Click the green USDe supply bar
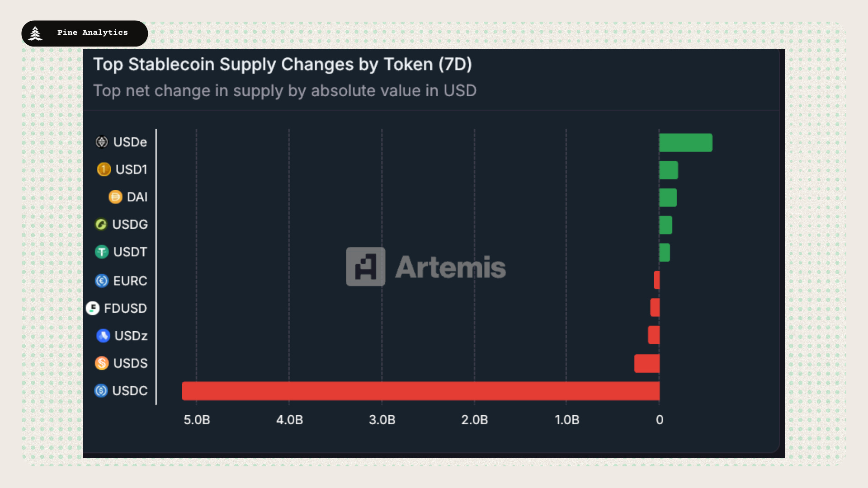Image resolution: width=868 pixels, height=488 pixels. click(686, 143)
